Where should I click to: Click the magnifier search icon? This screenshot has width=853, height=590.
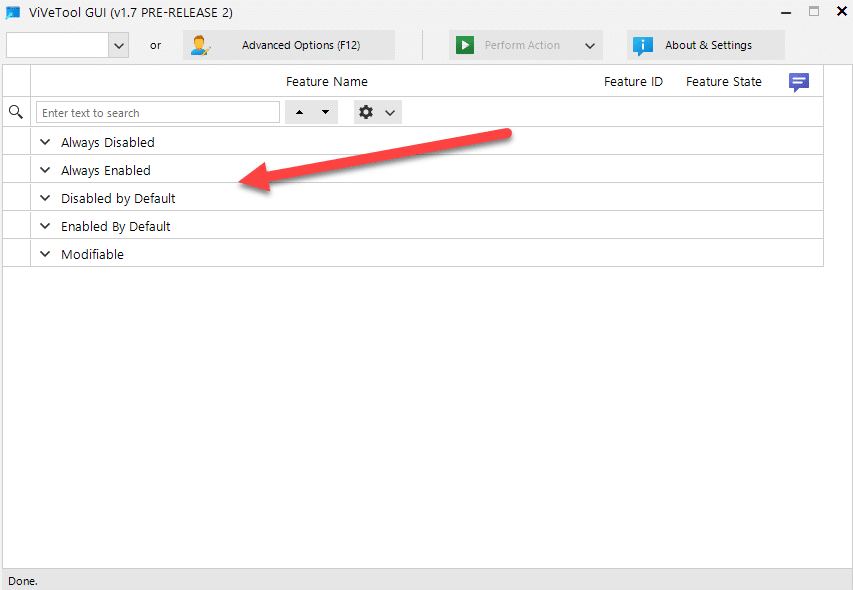(15, 112)
